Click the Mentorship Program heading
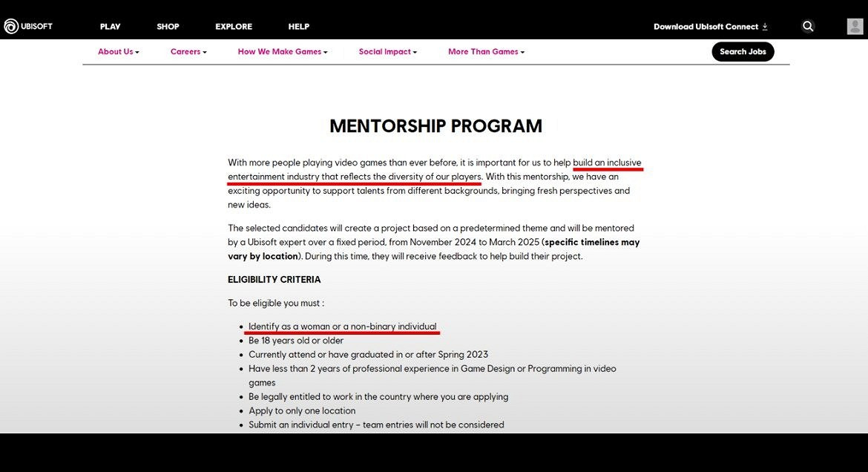Viewport: 868px width, 472px height. pos(435,126)
